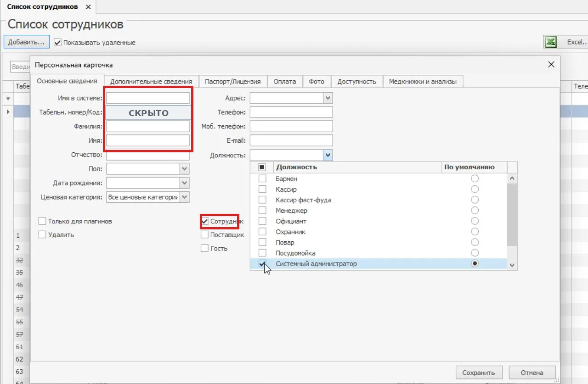Check the Поставщик checkbox

coord(205,235)
